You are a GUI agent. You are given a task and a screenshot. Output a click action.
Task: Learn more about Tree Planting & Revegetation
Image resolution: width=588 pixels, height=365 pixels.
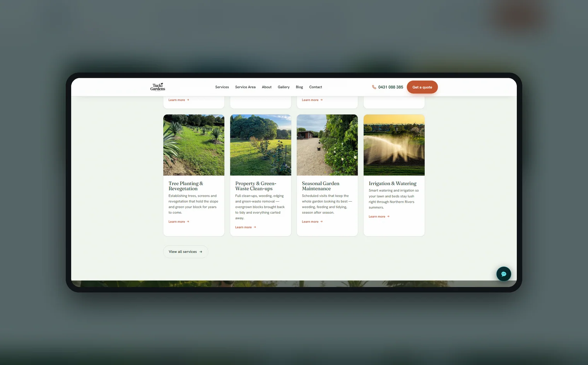pyautogui.click(x=179, y=222)
